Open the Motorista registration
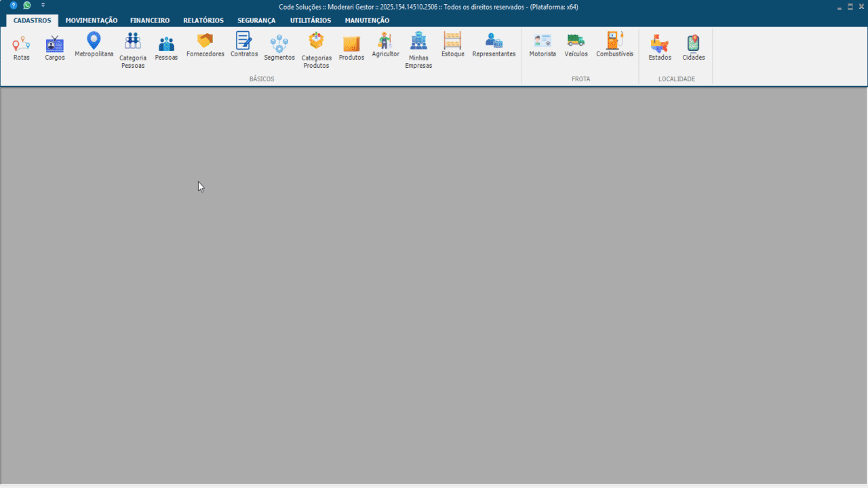 542,45
